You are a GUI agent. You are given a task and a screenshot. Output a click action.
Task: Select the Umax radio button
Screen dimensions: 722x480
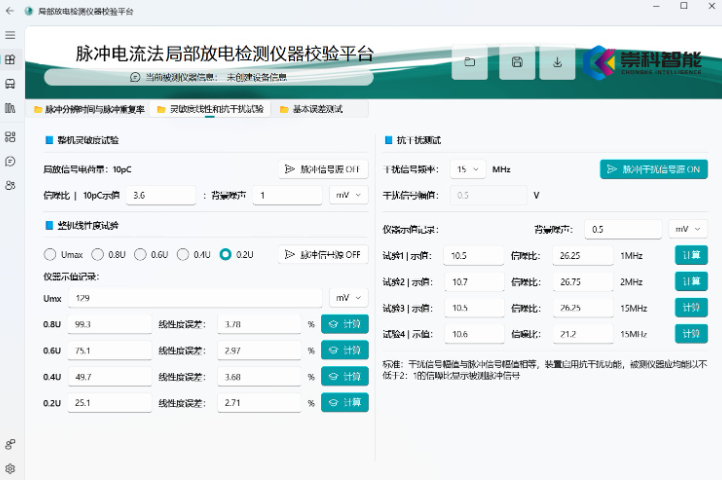pos(50,254)
